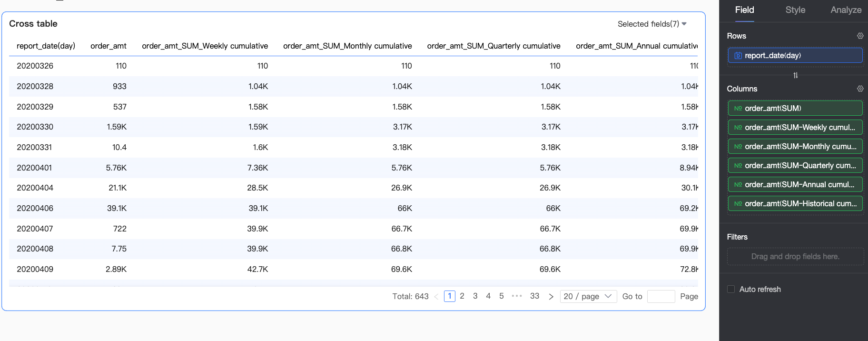Select date cell 20200404
The height and width of the screenshot is (341, 868).
pos(35,188)
